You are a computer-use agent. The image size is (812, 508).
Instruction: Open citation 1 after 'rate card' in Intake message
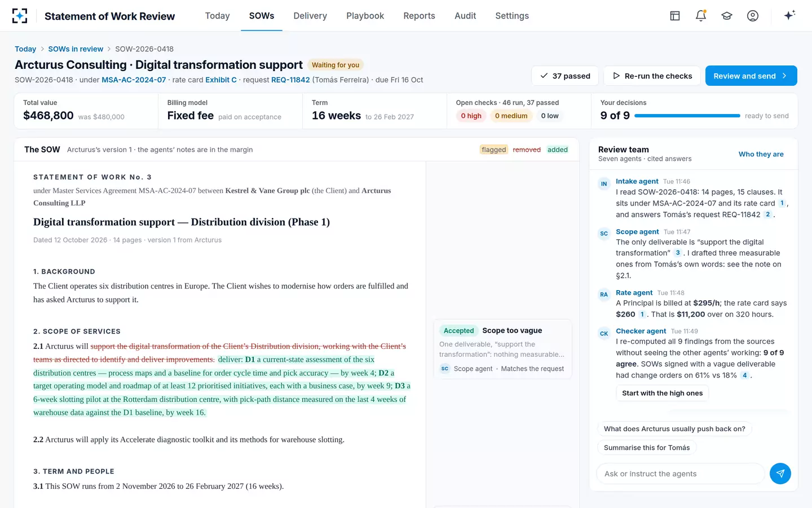click(x=782, y=203)
